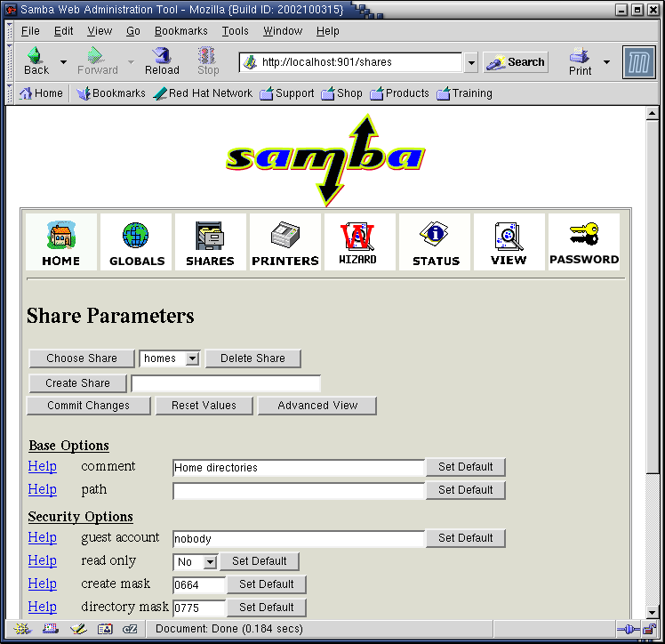665x644 pixels.
Task: Switch to Advanced View
Action: click(x=317, y=406)
